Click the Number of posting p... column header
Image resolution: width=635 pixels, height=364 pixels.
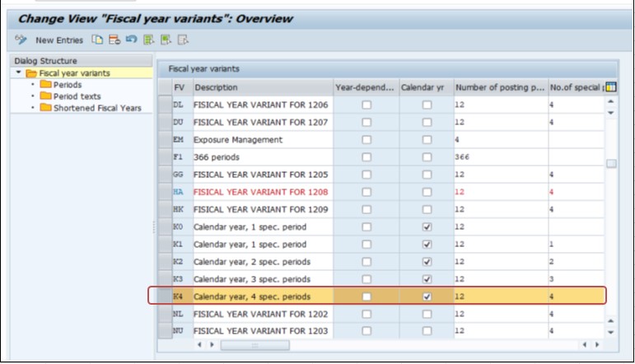[x=501, y=87]
